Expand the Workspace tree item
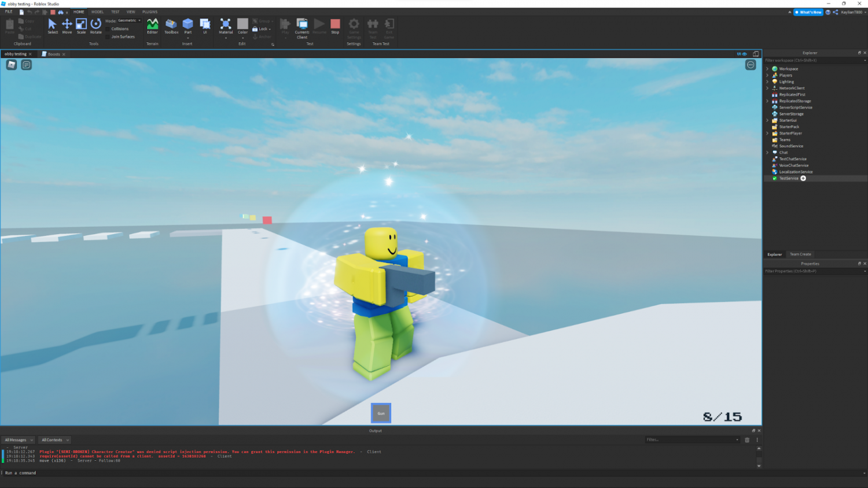Screen dimensions: 868x488 coord(768,68)
